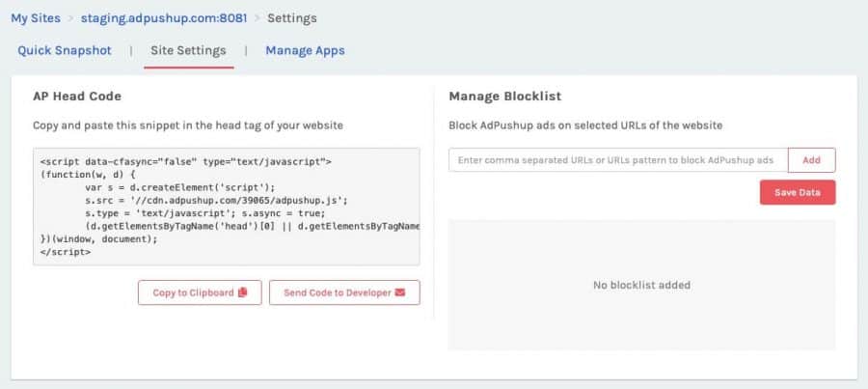Click the Copy to Clipboard button
Image resolution: width=868 pixels, height=389 pixels.
pos(200,292)
